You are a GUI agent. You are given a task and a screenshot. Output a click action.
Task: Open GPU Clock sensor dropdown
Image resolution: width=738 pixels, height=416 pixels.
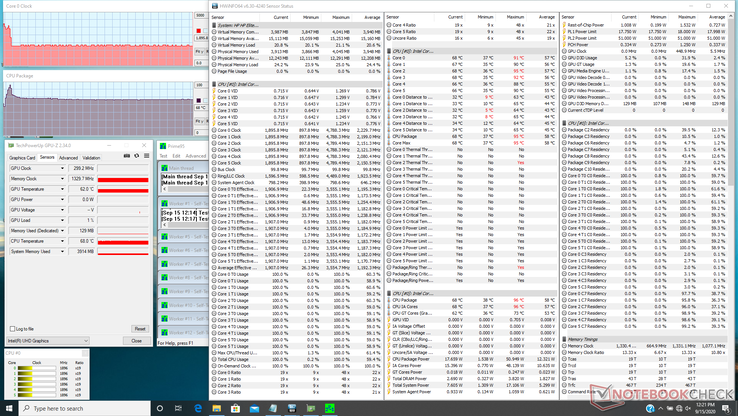(x=62, y=168)
